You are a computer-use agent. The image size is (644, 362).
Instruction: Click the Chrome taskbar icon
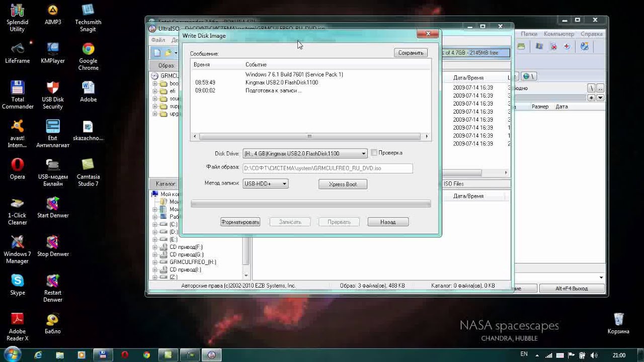click(x=146, y=355)
